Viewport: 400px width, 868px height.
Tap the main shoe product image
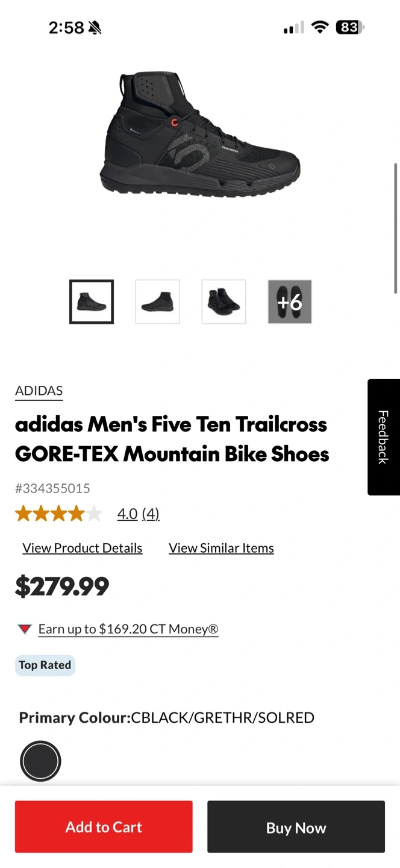200,136
